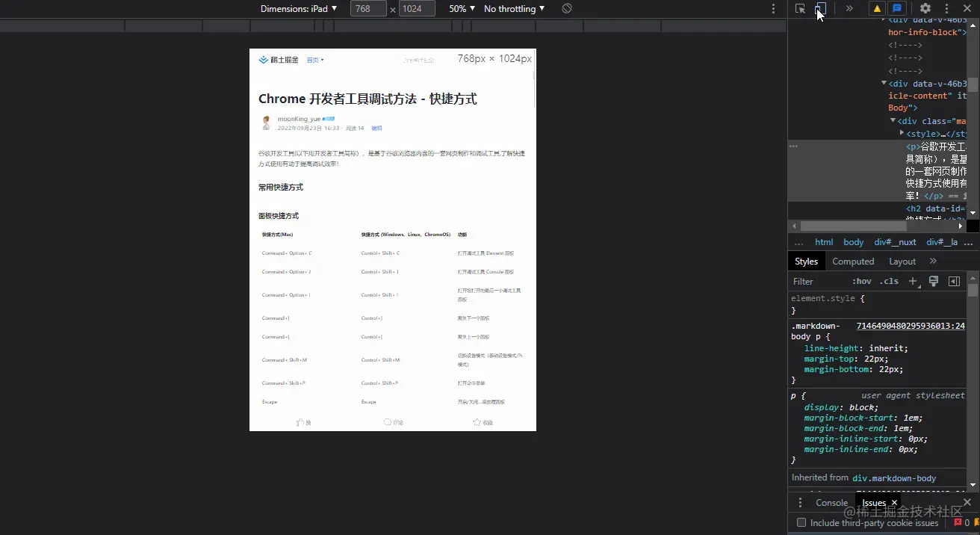This screenshot has width=980, height=535.
Task: Open stylesheet link 7146490480295936013:24
Action: point(911,326)
